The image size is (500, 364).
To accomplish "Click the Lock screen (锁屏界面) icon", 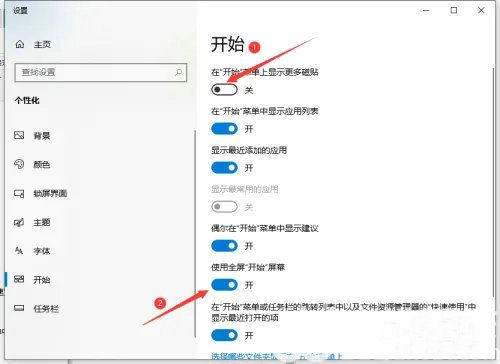I will click(19, 193).
